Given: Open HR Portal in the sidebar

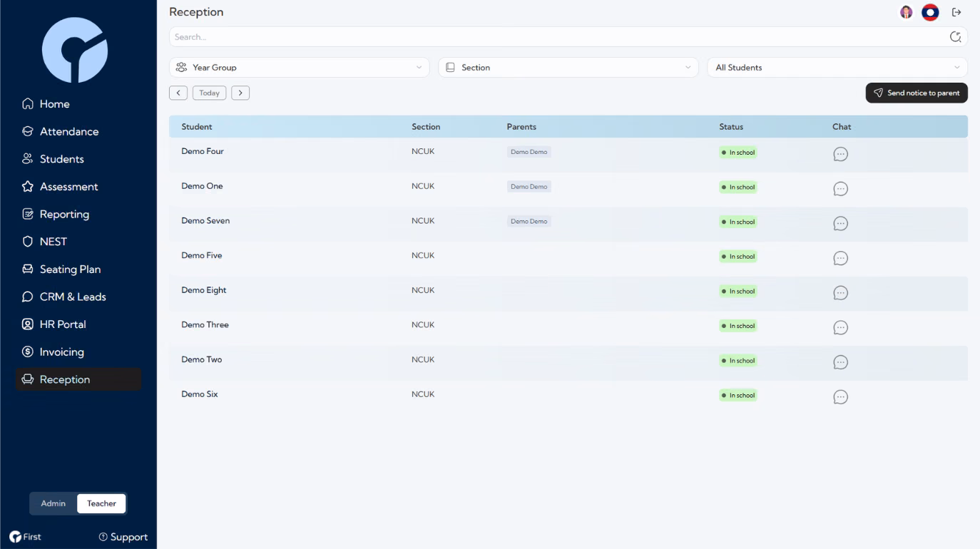Looking at the screenshot, I should click(78, 324).
